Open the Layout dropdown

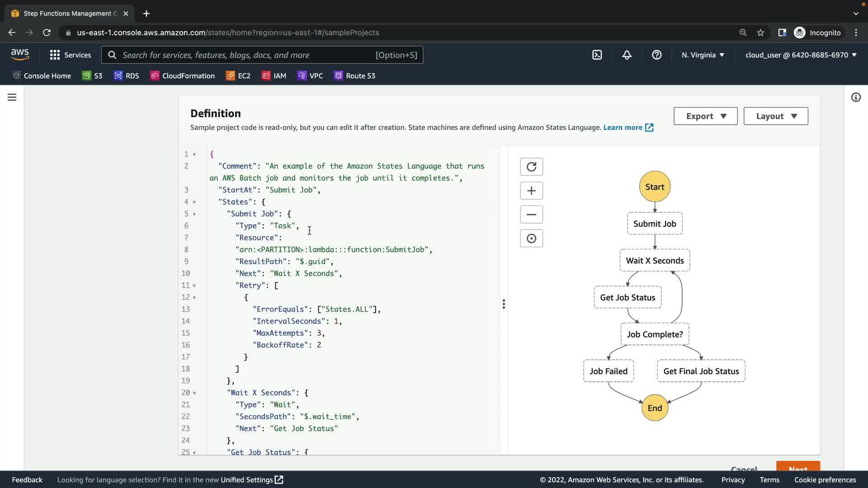point(775,116)
